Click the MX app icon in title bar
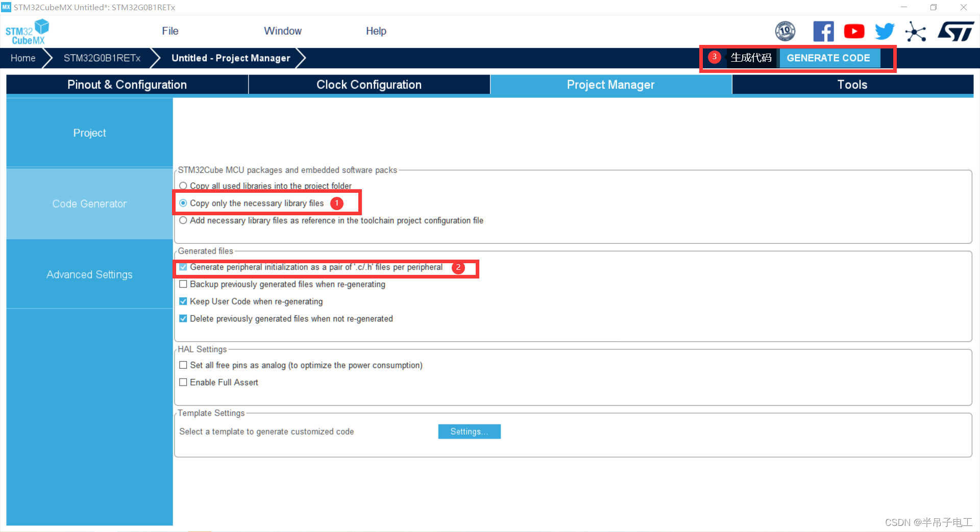This screenshot has width=980, height=532. point(6,7)
